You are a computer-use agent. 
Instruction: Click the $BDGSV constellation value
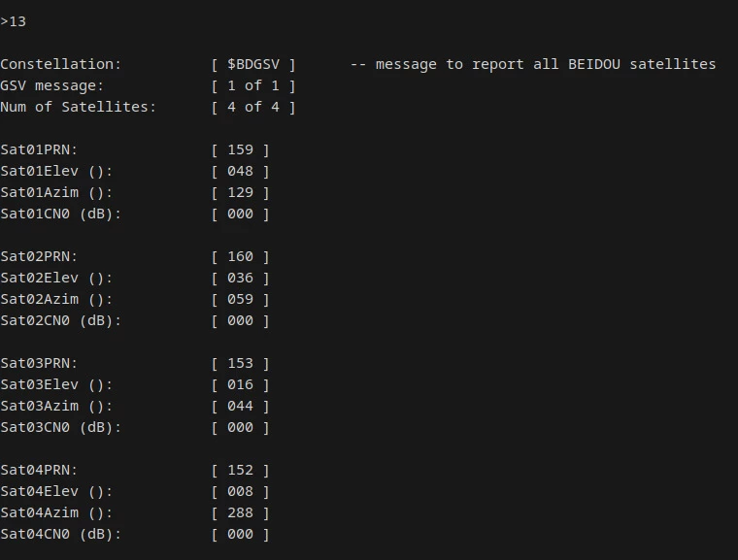click(253, 64)
